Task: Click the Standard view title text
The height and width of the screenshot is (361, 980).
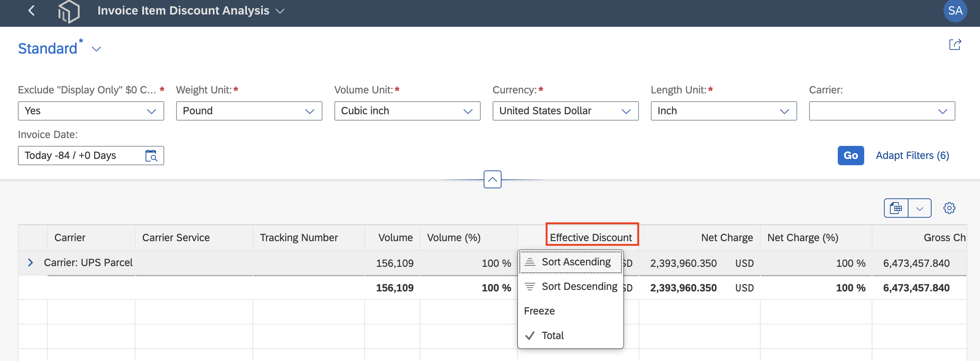Action: point(48,49)
